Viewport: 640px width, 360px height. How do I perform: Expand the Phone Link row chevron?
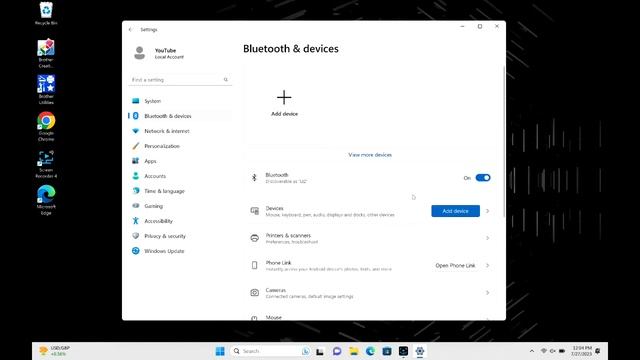(x=488, y=265)
